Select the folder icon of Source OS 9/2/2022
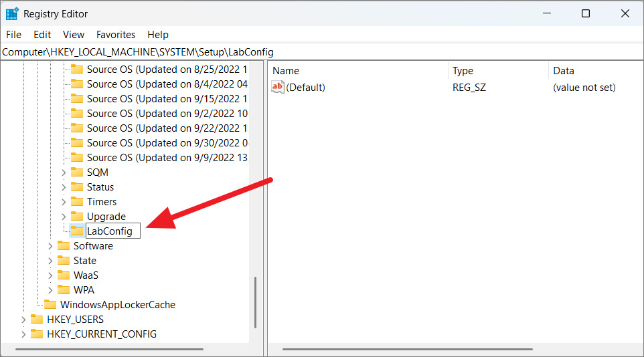Viewport: 644px width, 357px height. 77,113
